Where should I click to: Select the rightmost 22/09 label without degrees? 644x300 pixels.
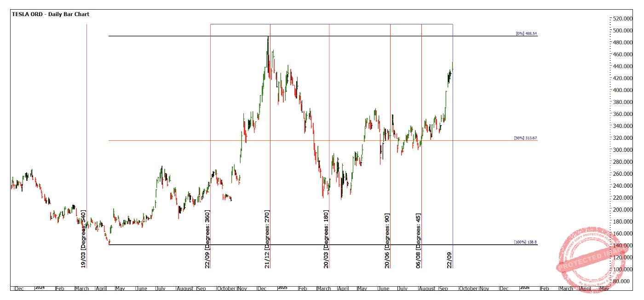pyautogui.click(x=450, y=260)
